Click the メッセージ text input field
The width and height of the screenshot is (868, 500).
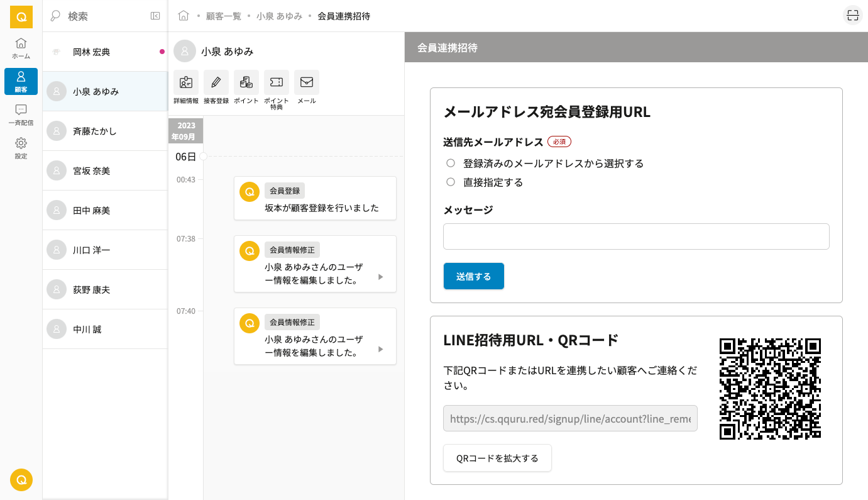point(636,236)
